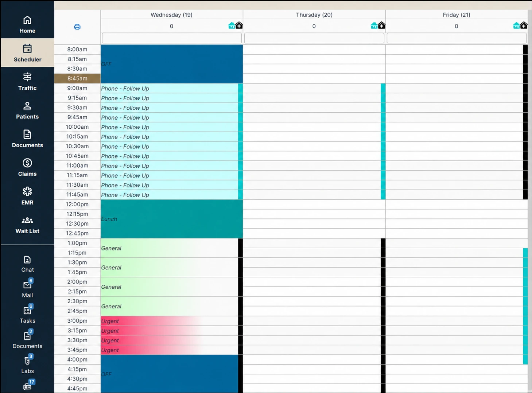Select the Thursday (20) column header
Viewport: 532px width, 393px height.
tap(314, 15)
